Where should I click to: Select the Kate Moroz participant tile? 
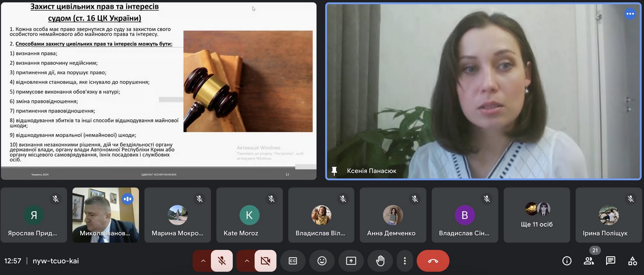pos(249,215)
